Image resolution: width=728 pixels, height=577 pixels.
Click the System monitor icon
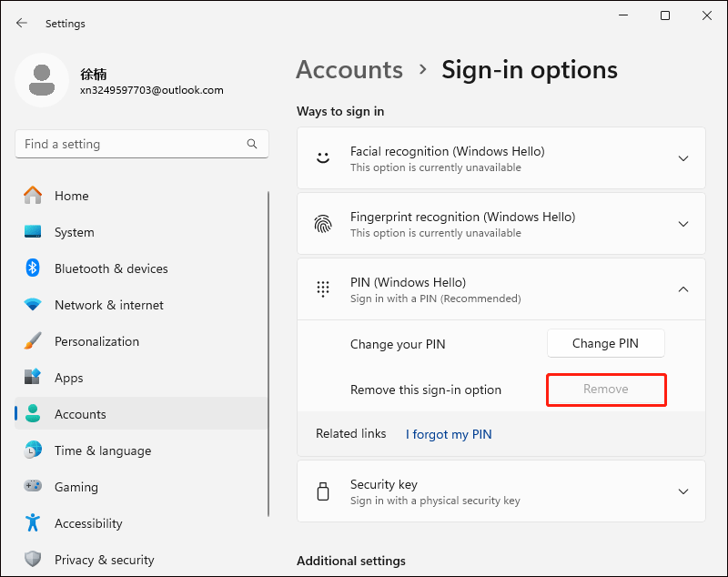33,232
